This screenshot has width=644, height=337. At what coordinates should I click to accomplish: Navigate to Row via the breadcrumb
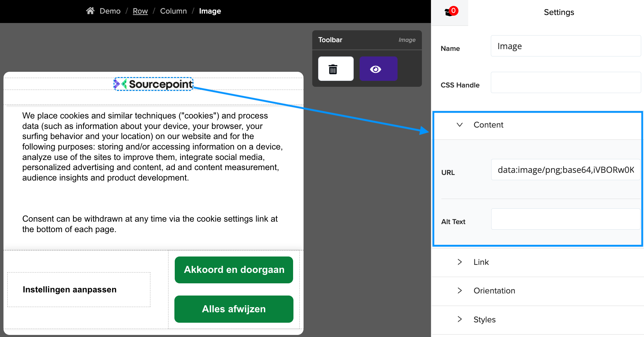click(x=140, y=11)
